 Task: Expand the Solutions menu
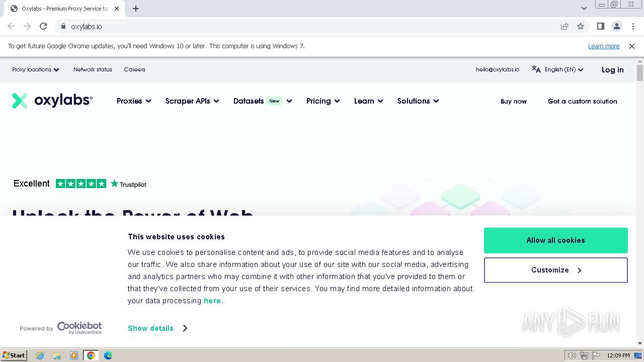418,101
